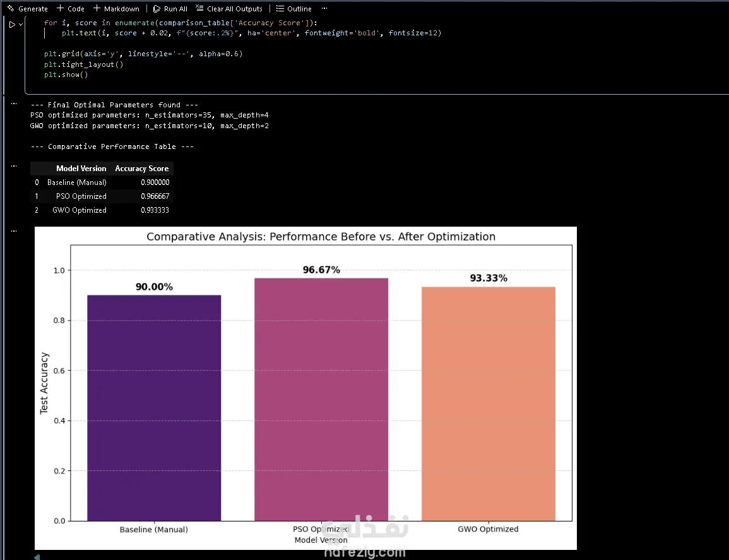Click the plt.show() code line
Image resolution: width=729 pixels, height=560 pixels.
[66, 74]
